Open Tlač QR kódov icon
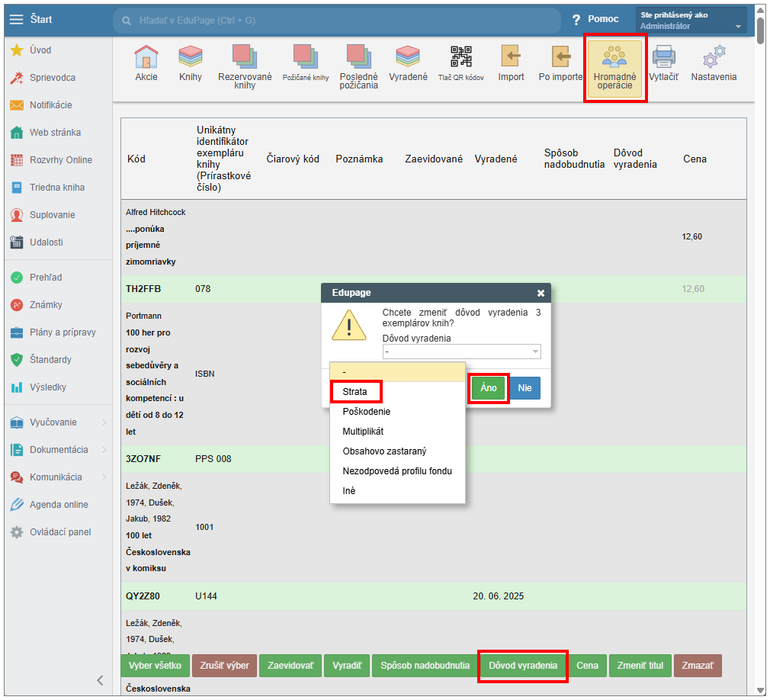The width and height of the screenshot is (770, 700). (460, 57)
